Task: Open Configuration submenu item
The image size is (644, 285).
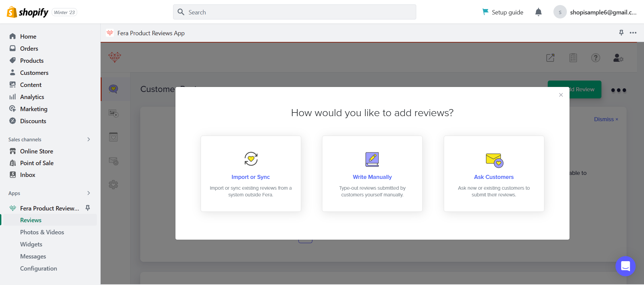Action: click(39, 268)
